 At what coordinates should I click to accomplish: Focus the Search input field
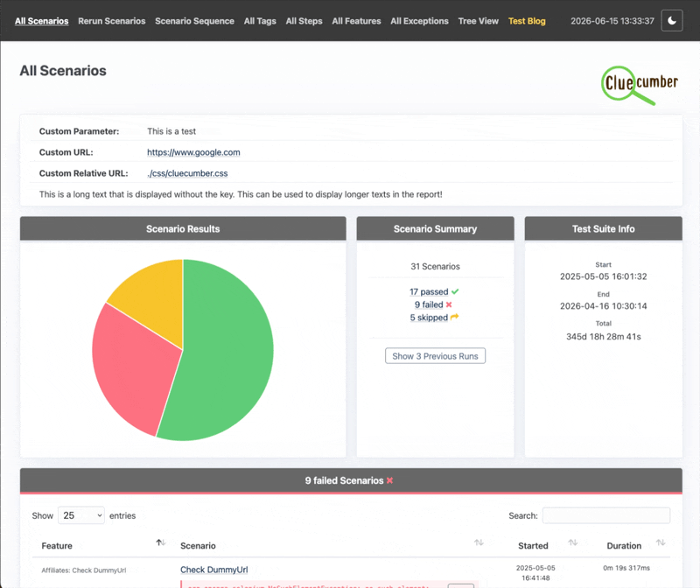(x=605, y=515)
